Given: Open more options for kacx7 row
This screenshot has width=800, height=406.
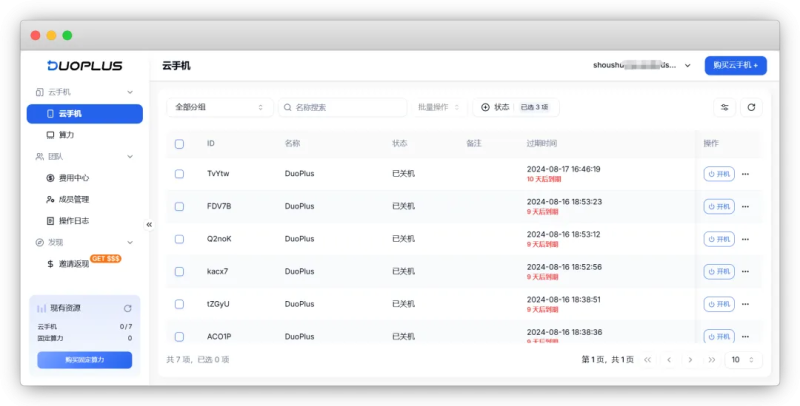Looking at the screenshot, I should [x=745, y=272].
